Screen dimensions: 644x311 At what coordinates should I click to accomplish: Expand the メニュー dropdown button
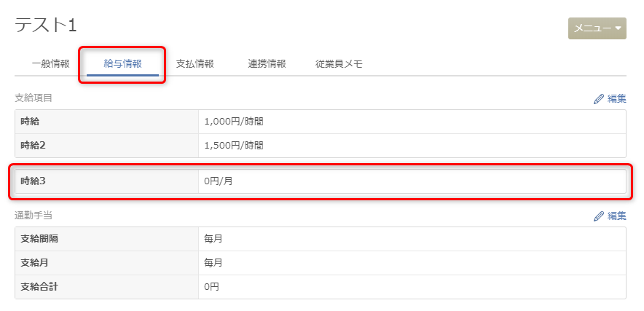(x=597, y=28)
